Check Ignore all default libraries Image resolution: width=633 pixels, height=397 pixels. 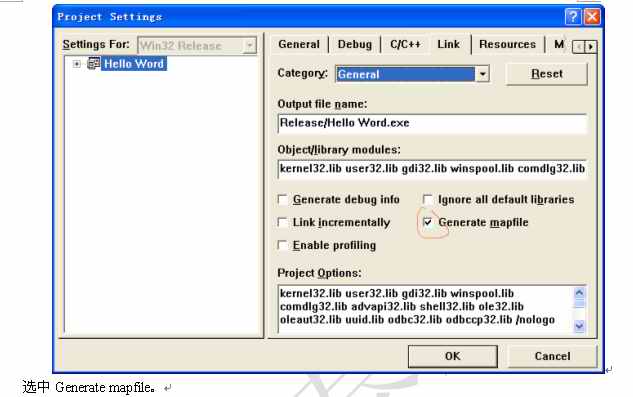click(428, 199)
